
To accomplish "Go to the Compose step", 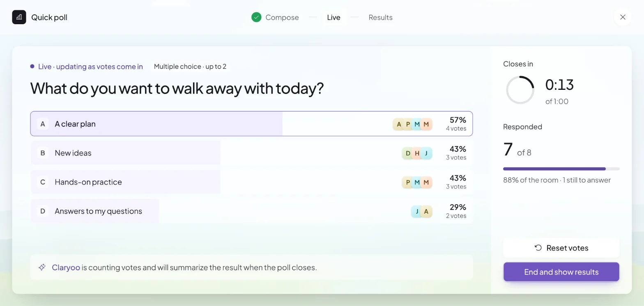I will coord(275,17).
